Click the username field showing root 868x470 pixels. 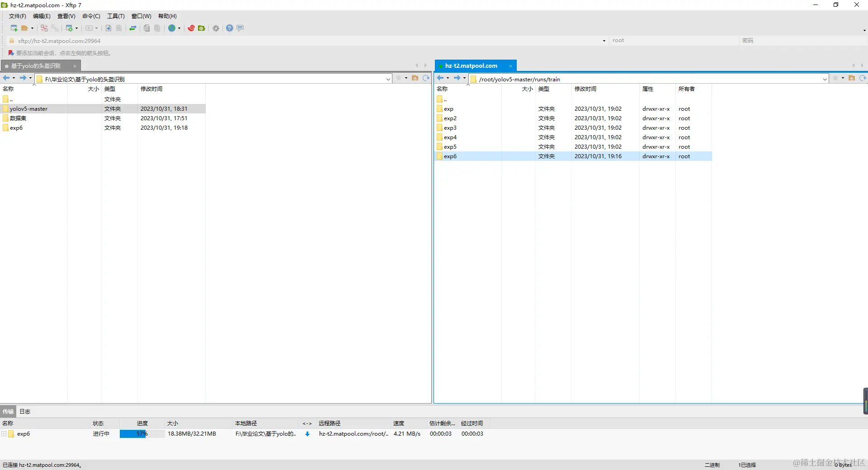(x=674, y=41)
